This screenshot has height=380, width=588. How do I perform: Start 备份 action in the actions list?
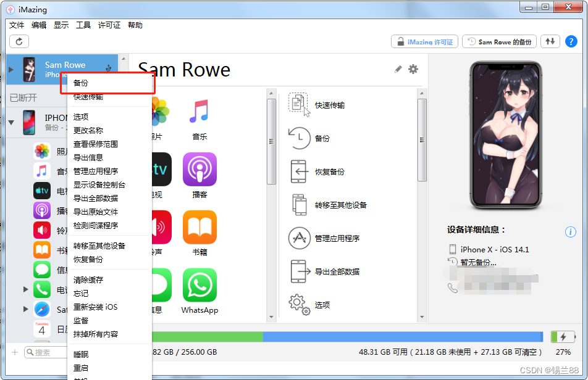click(309, 138)
